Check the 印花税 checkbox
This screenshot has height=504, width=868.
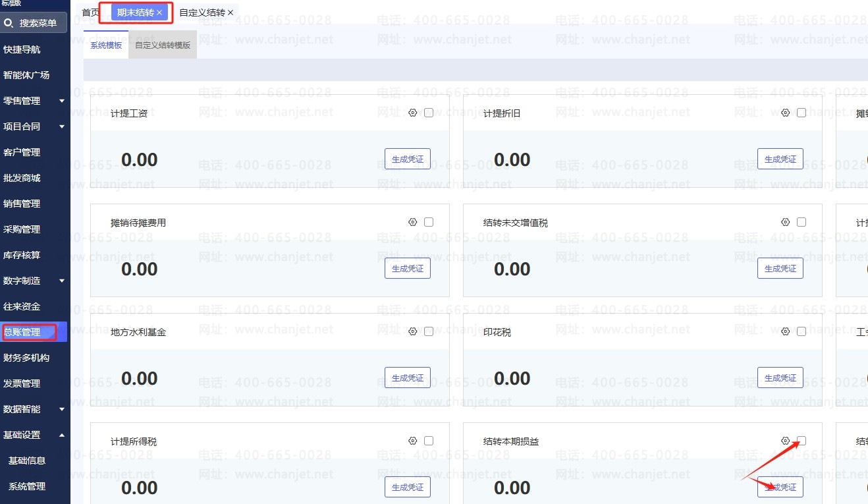[x=801, y=331]
